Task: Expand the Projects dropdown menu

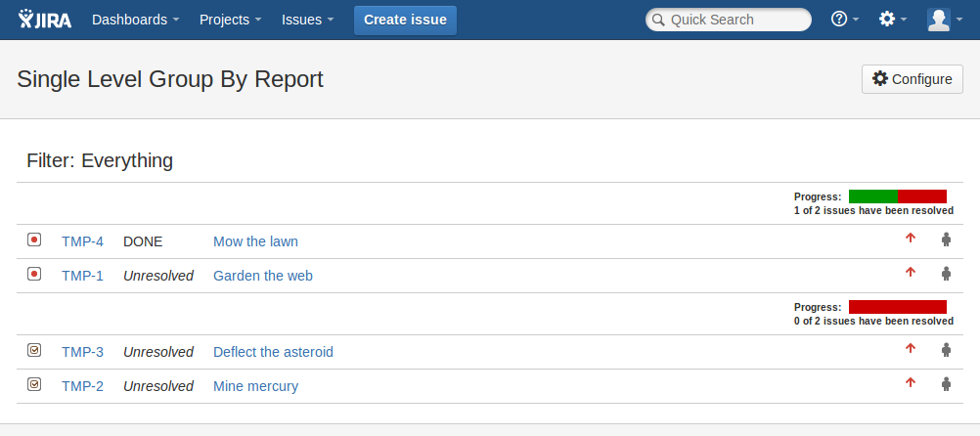Action: tap(230, 20)
